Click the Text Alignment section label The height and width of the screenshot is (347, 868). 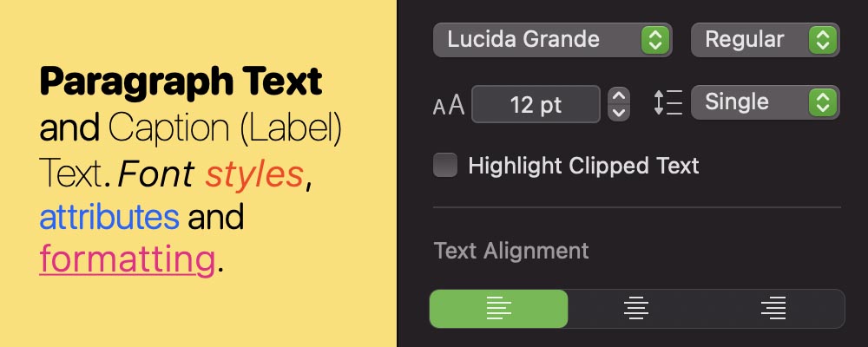click(511, 251)
